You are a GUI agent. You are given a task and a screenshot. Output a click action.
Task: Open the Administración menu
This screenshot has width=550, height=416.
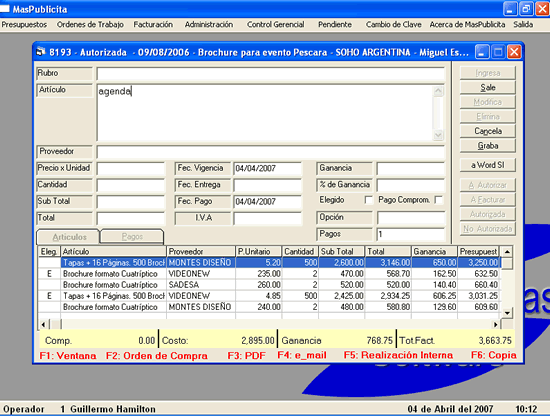209,25
